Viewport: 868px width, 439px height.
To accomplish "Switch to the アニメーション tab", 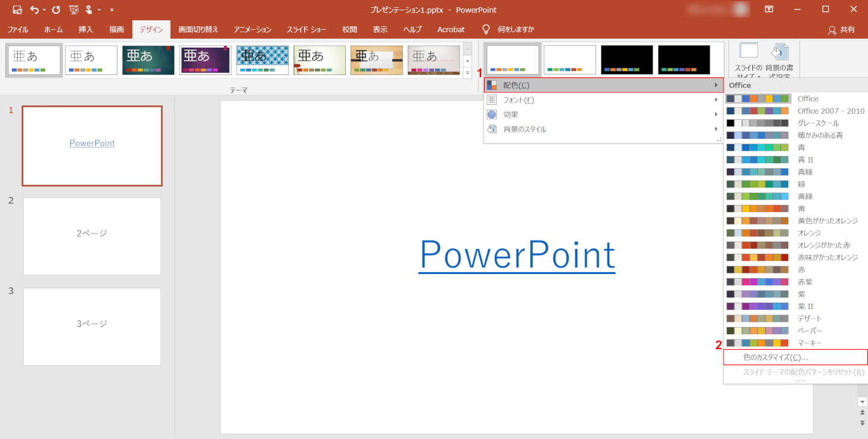I will 253,29.
